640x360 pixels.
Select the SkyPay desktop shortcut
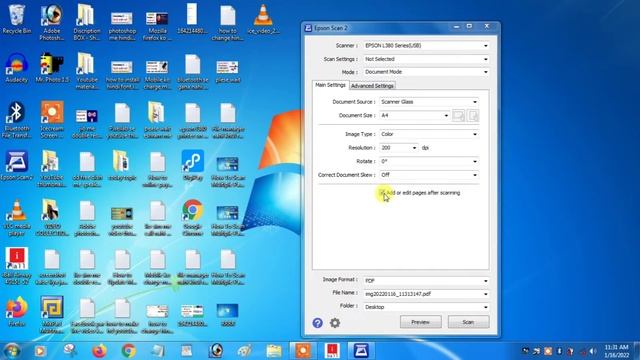tap(193, 166)
